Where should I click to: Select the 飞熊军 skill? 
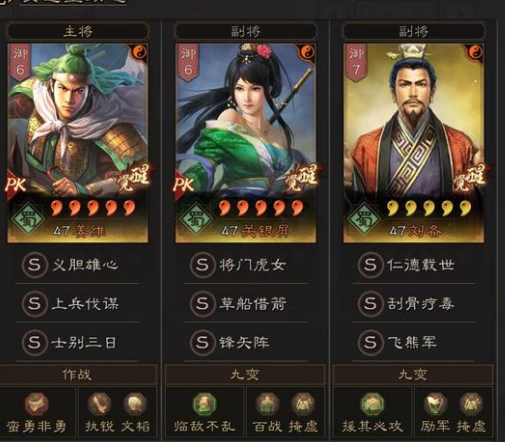coord(413,342)
